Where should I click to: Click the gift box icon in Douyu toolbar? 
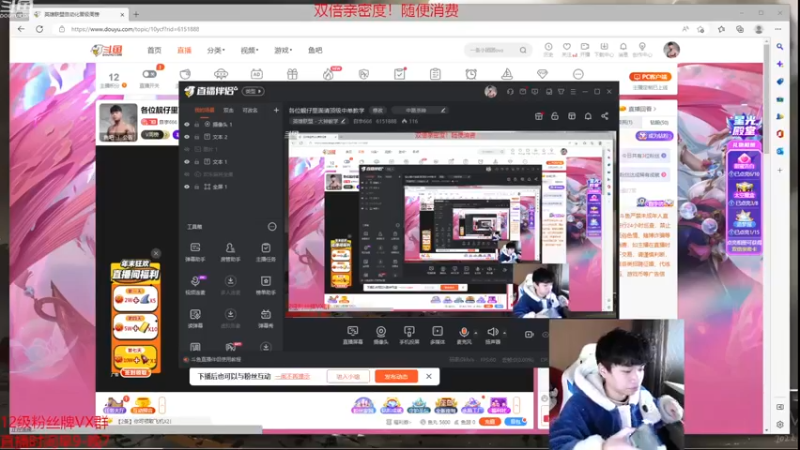pos(292,74)
